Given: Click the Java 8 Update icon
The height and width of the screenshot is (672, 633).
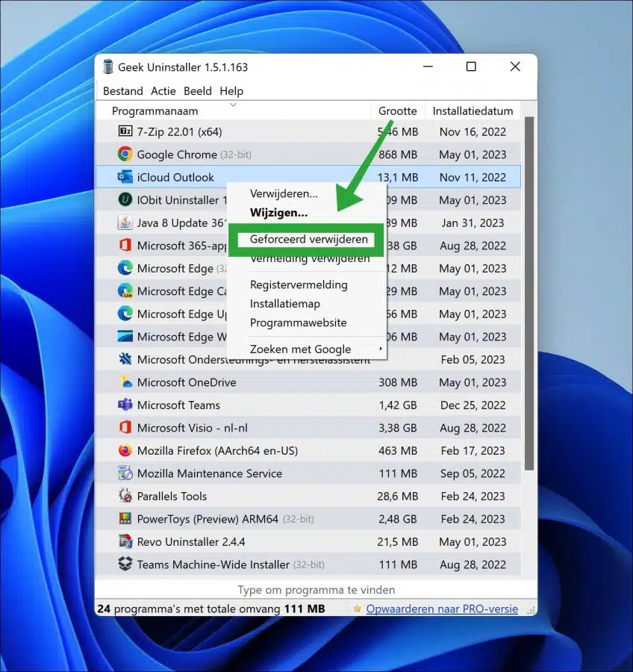Looking at the screenshot, I should coord(125,223).
